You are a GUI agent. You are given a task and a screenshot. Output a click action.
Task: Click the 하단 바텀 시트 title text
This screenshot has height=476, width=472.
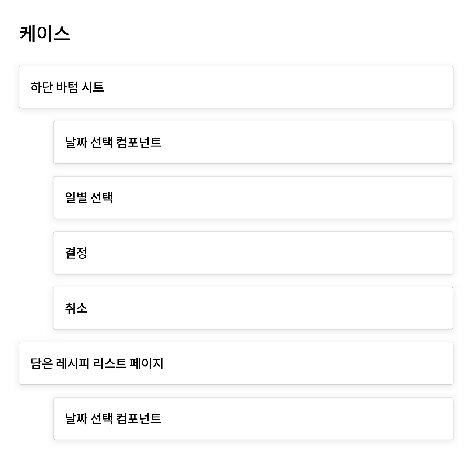tap(67, 87)
